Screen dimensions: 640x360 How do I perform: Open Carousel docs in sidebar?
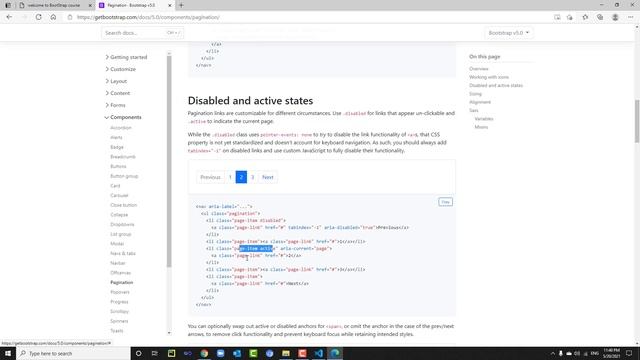coord(119,196)
